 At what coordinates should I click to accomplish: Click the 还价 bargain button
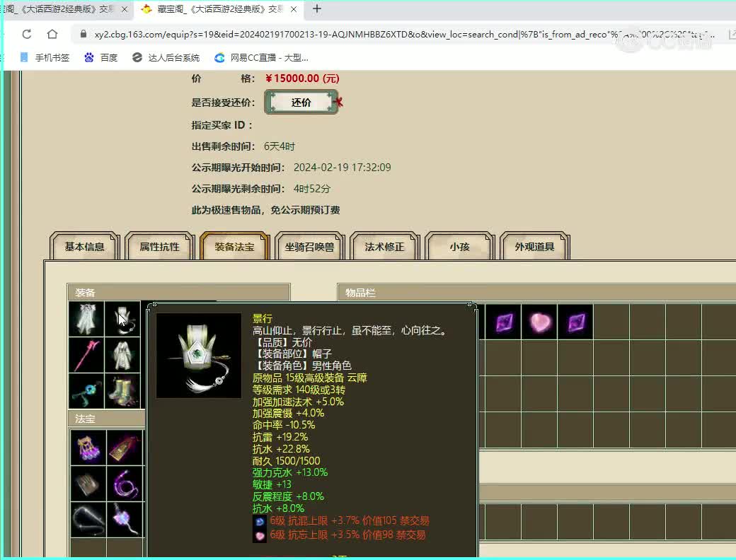pyautogui.click(x=301, y=103)
